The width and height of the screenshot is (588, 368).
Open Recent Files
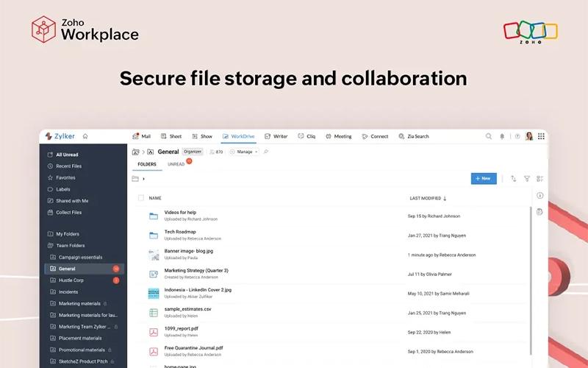tap(65, 166)
